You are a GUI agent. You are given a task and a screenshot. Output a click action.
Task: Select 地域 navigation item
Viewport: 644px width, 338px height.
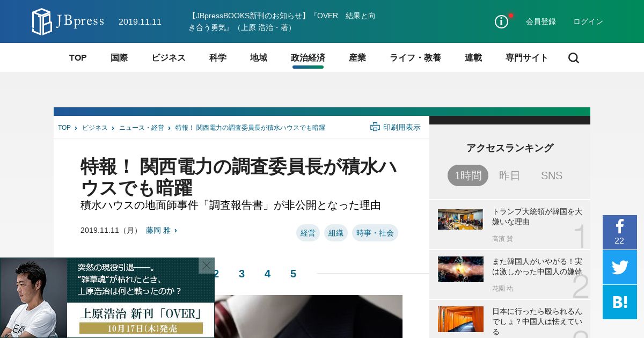click(x=259, y=58)
